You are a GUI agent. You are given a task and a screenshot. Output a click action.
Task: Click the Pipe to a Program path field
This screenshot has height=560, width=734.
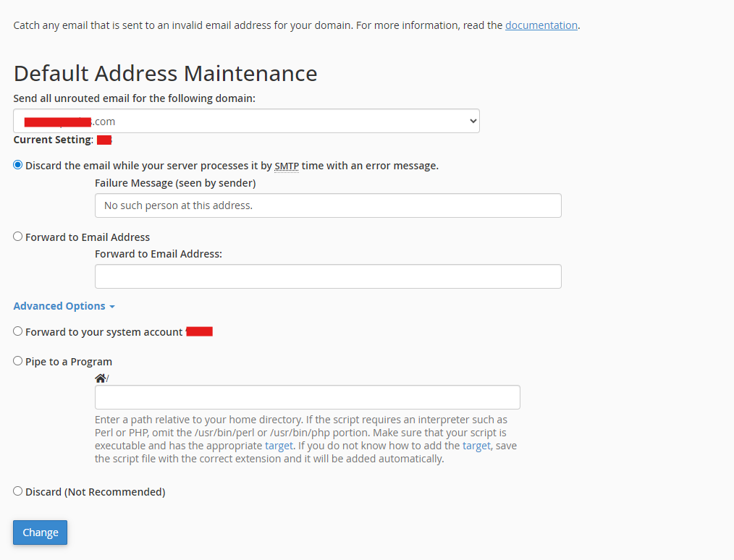[307, 397]
